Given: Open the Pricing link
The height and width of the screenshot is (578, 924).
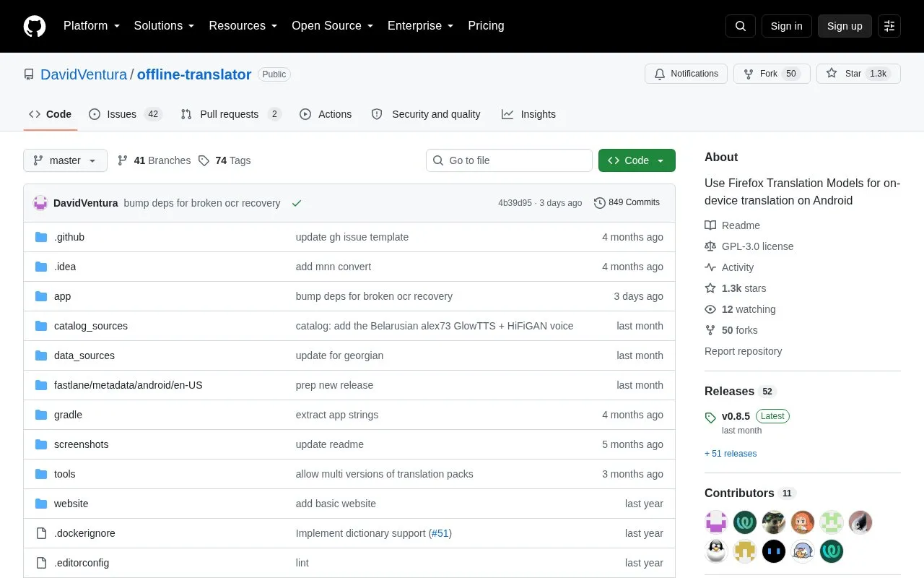Looking at the screenshot, I should [486, 26].
